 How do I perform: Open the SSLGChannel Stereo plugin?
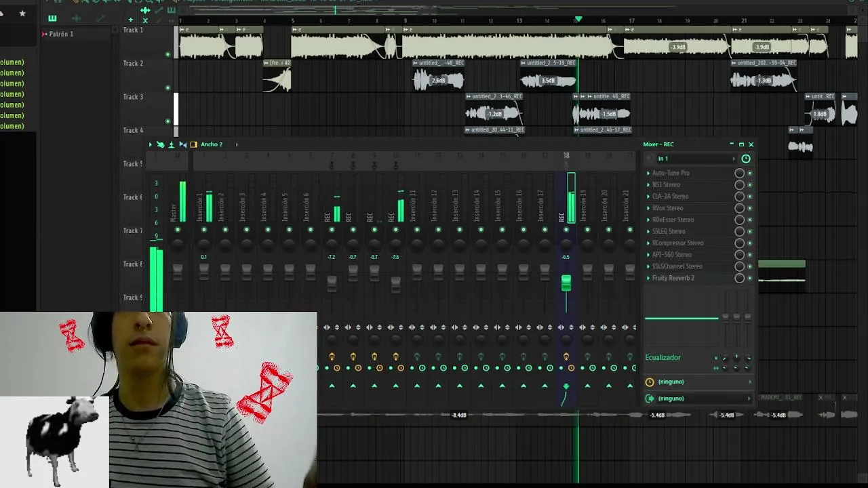pyautogui.click(x=677, y=266)
